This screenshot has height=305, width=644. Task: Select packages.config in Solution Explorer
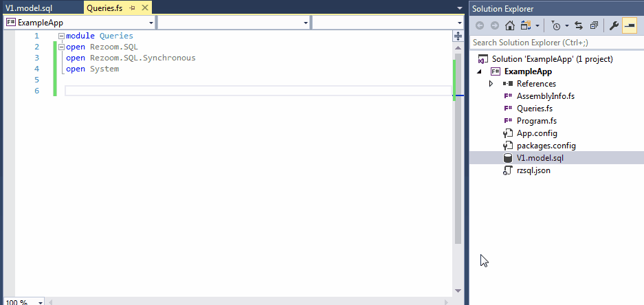coord(546,146)
